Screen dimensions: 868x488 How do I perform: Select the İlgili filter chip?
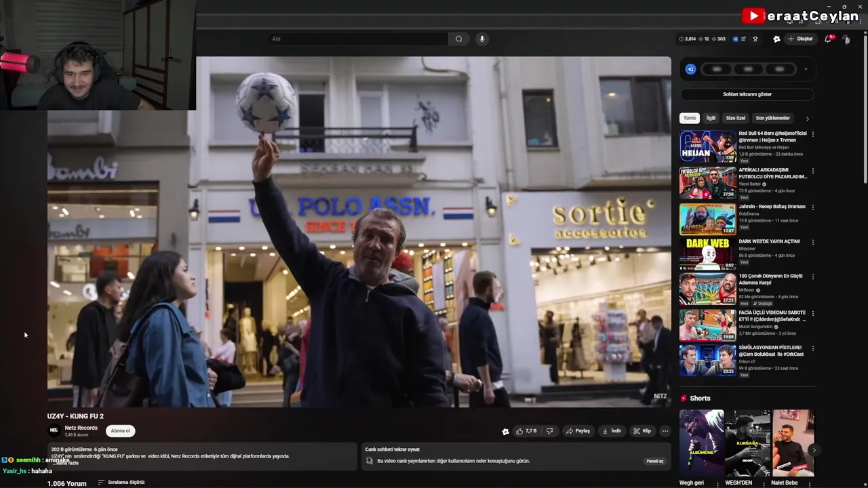(711, 118)
